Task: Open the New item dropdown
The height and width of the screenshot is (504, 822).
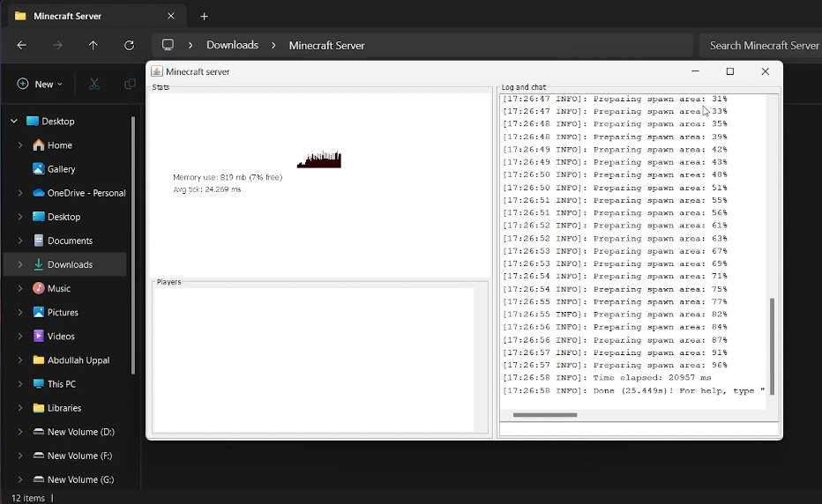Action: click(40, 84)
